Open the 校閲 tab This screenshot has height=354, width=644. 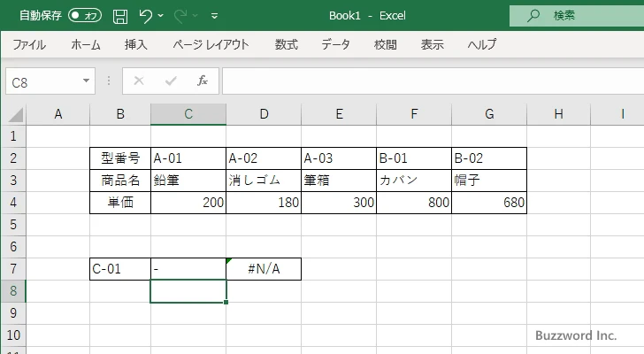point(386,44)
